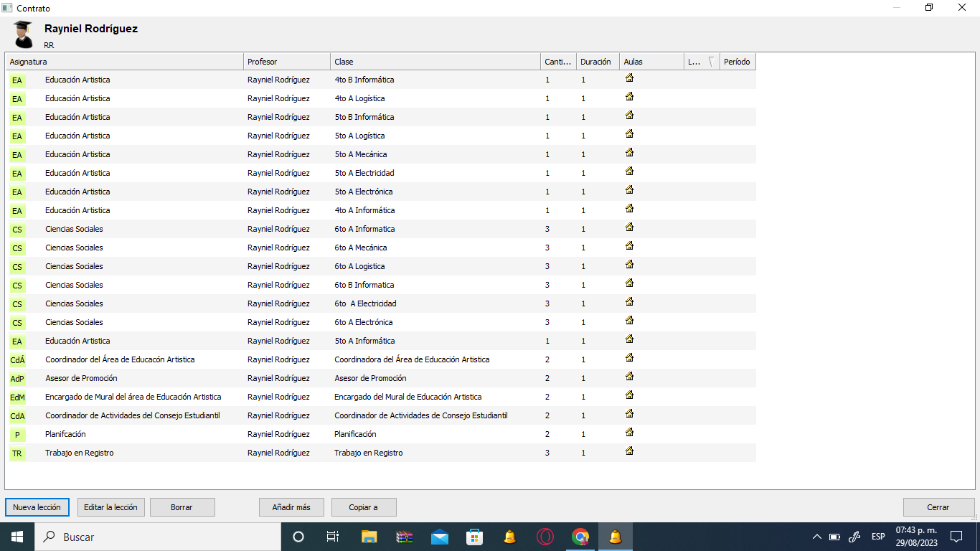
Task: Click class cell 4to A Logística
Action: click(359, 98)
